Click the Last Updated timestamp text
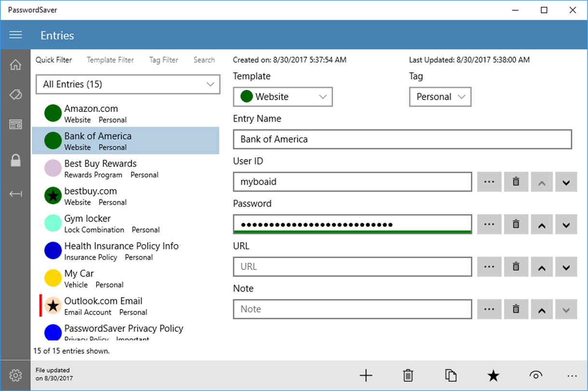 469,60
